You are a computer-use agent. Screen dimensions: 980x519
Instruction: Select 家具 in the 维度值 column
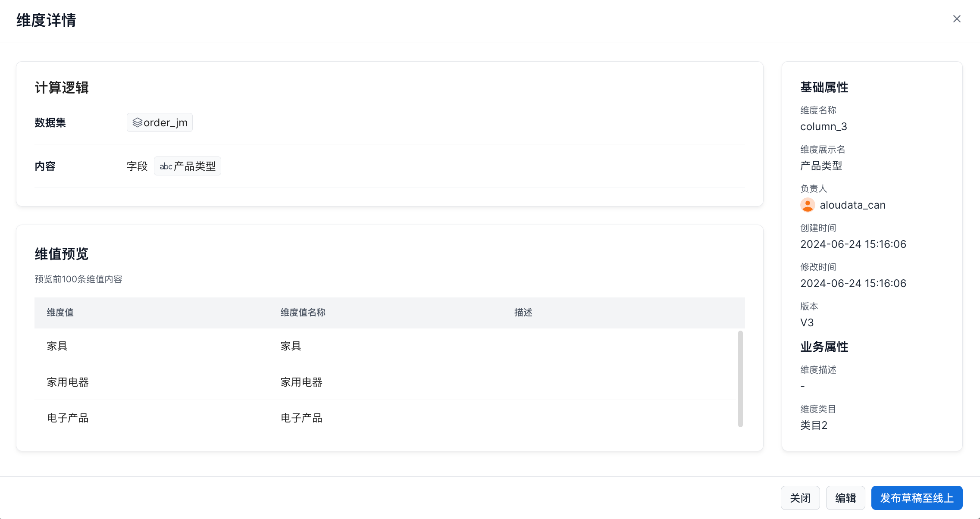(57, 346)
